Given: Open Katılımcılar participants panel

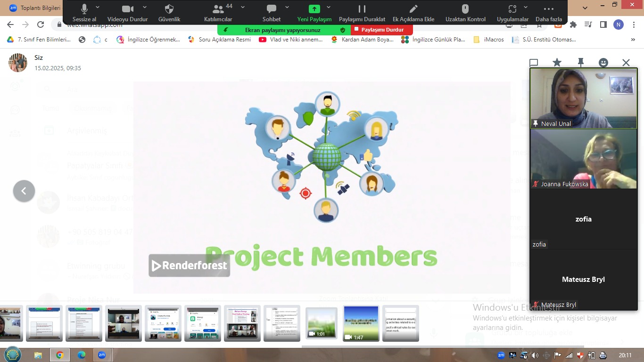Looking at the screenshot, I should point(218,13).
